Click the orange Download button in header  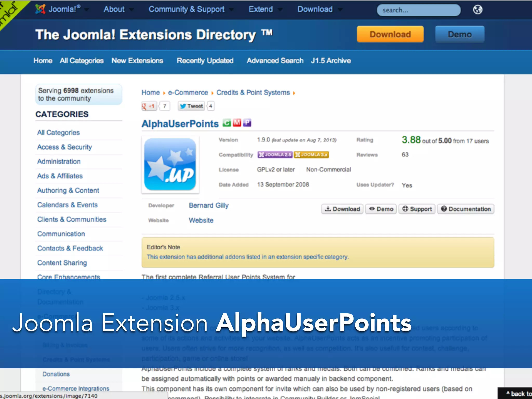pyautogui.click(x=390, y=34)
